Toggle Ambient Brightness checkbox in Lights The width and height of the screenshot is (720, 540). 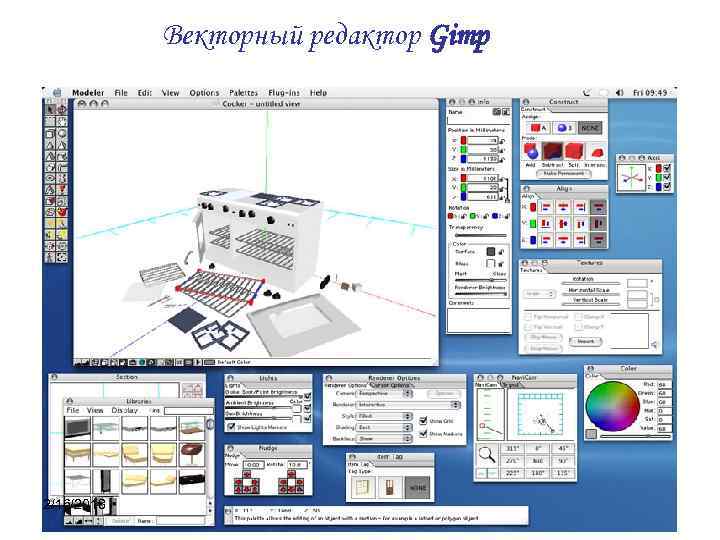(x=307, y=408)
